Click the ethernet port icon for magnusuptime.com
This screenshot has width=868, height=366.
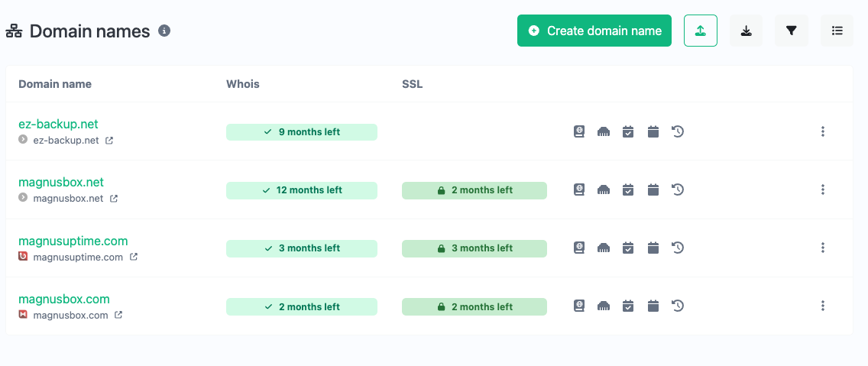click(604, 248)
